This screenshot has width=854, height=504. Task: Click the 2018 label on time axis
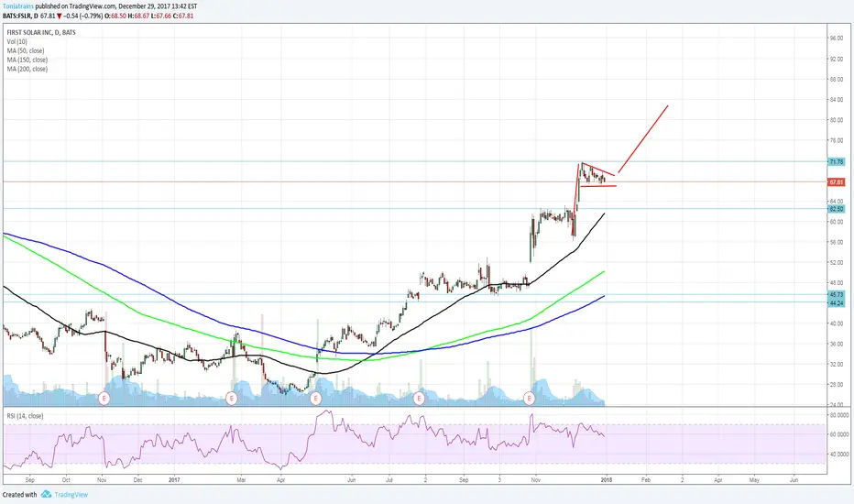[x=607, y=480]
